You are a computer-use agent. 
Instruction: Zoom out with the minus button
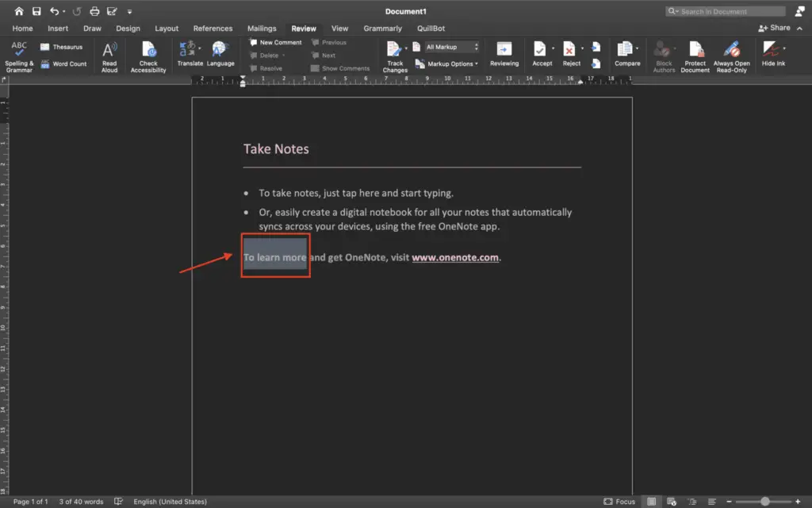point(729,502)
